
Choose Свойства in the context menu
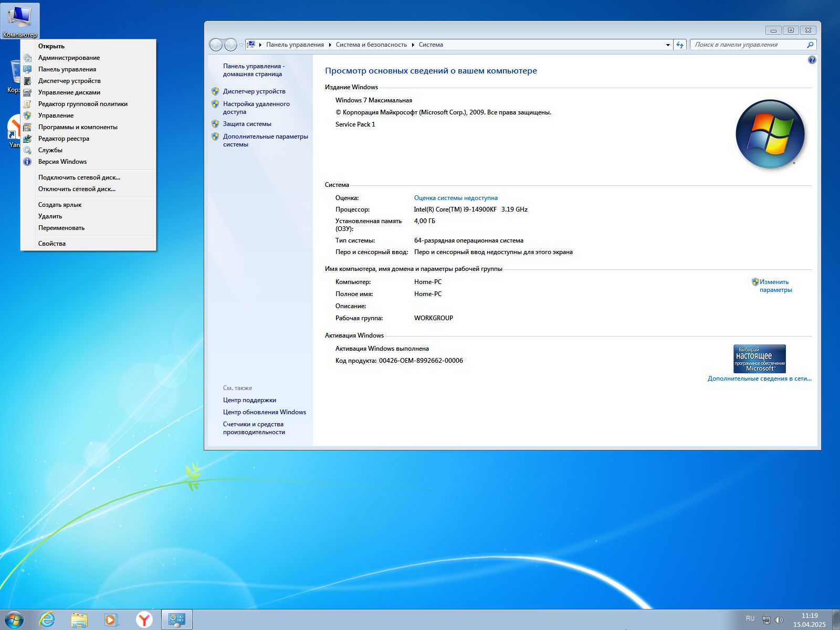point(88,244)
